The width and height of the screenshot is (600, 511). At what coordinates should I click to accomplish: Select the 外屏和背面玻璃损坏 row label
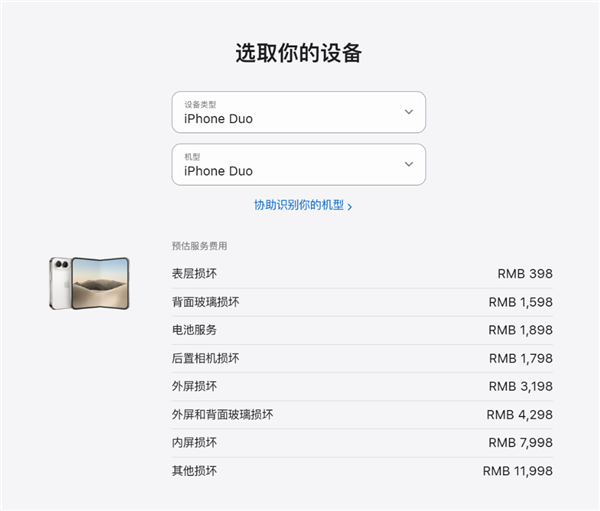click(222, 415)
